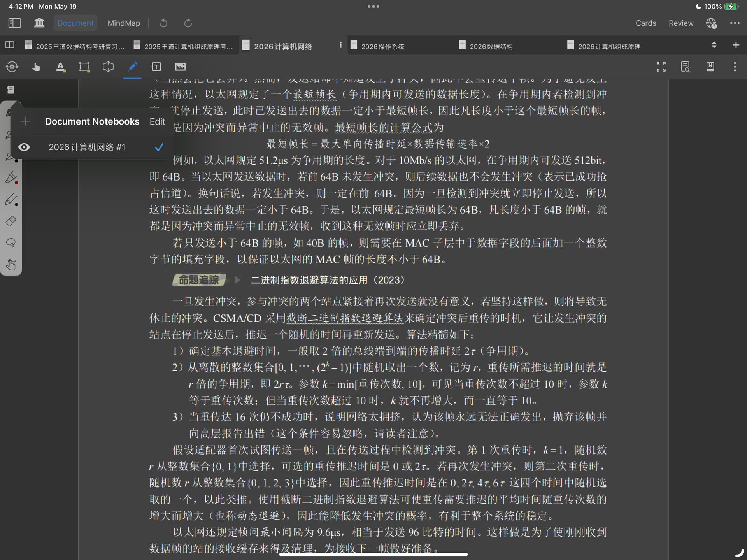Switch to MindMap mode

pyautogui.click(x=124, y=23)
